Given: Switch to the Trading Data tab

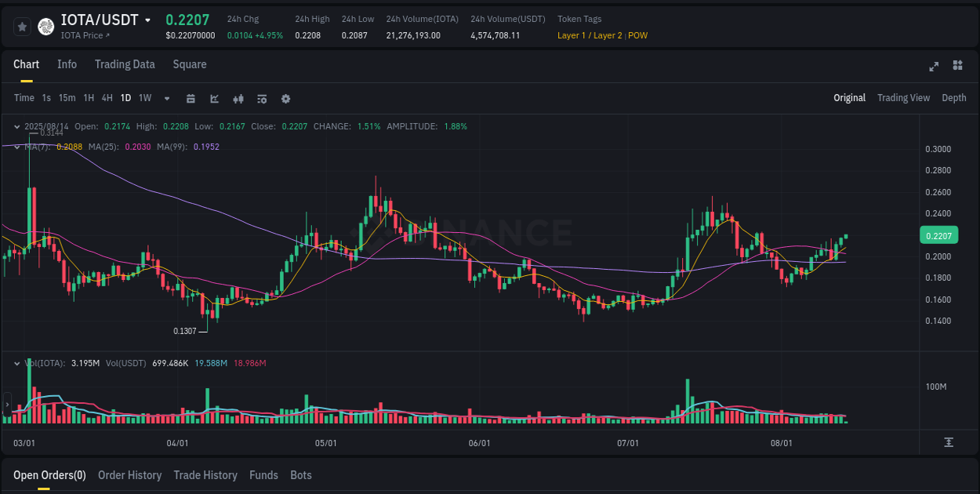Looking at the screenshot, I should 125,64.
